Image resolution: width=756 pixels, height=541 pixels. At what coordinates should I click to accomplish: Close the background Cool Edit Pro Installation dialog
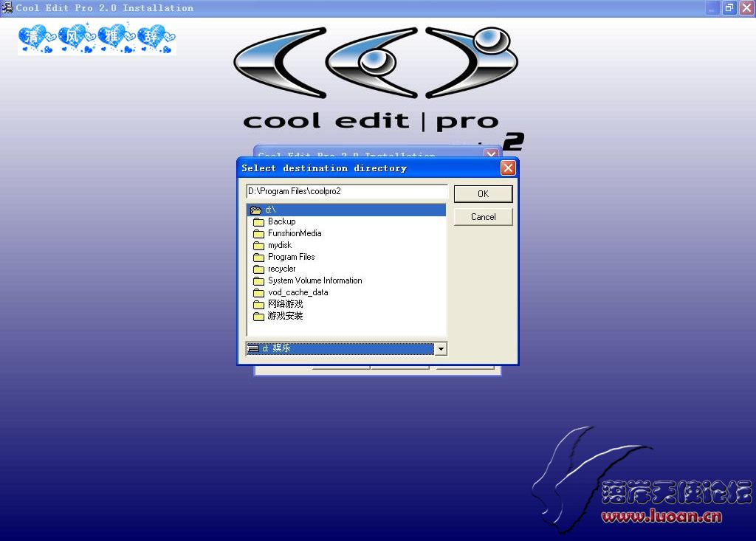pyautogui.click(x=491, y=154)
